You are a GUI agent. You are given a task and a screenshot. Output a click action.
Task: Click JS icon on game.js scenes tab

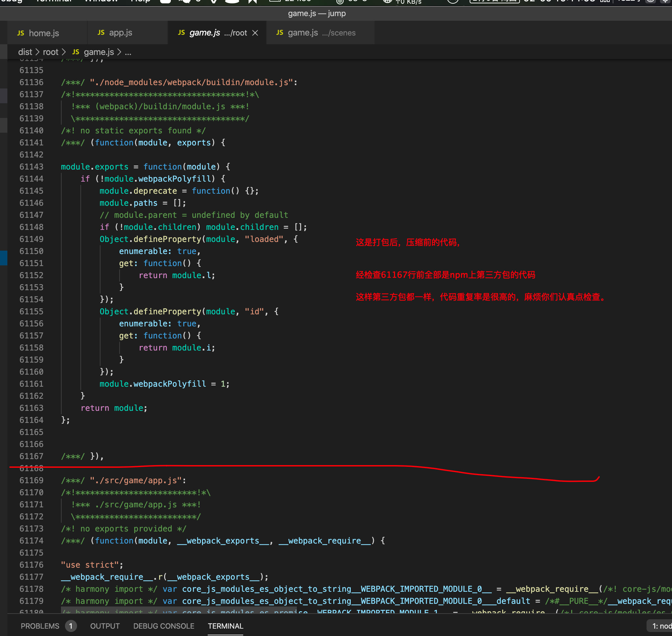[280, 33]
